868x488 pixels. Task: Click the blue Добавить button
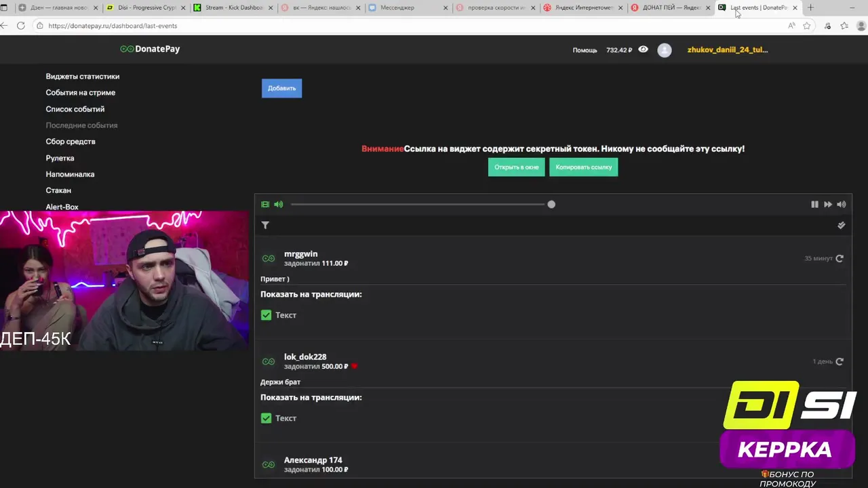pyautogui.click(x=281, y=88)
